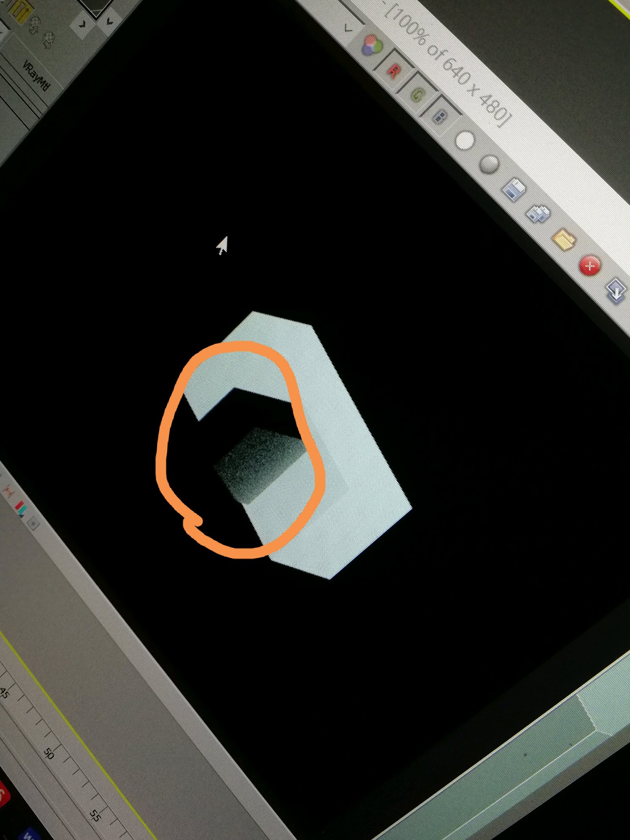630x840 pixels.
Task: Click the gear-shaped icon beside the yellow icon
Action: pos(35,26)
